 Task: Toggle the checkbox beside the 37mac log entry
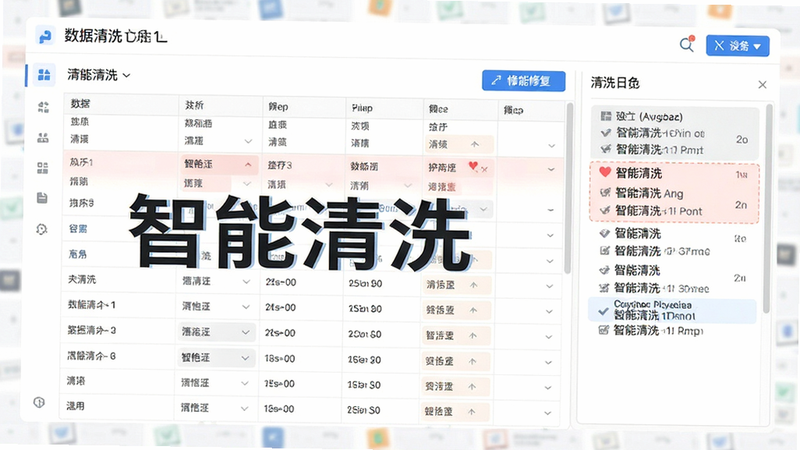tap(605, 251)
